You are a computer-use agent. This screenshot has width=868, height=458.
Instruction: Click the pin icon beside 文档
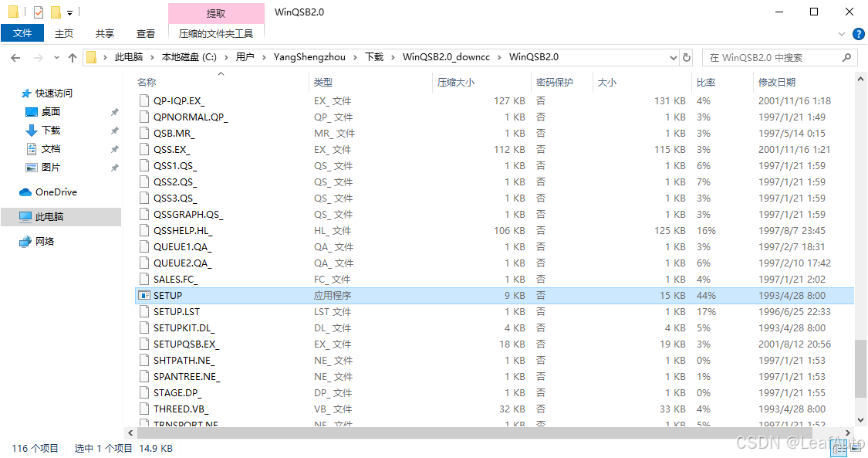[115, 149]
